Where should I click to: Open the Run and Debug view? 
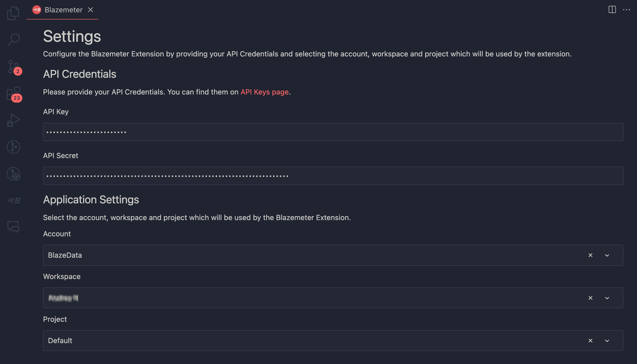pos(13,120)
